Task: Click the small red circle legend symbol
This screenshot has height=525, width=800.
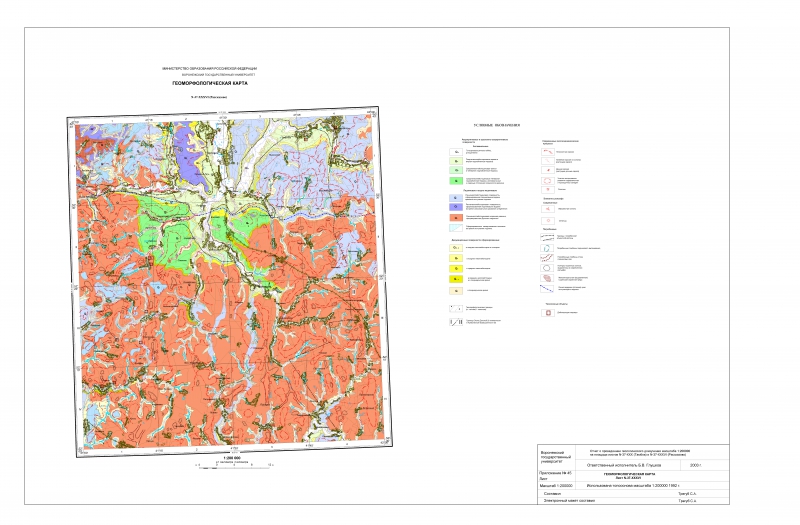Action: pos(548,221)
